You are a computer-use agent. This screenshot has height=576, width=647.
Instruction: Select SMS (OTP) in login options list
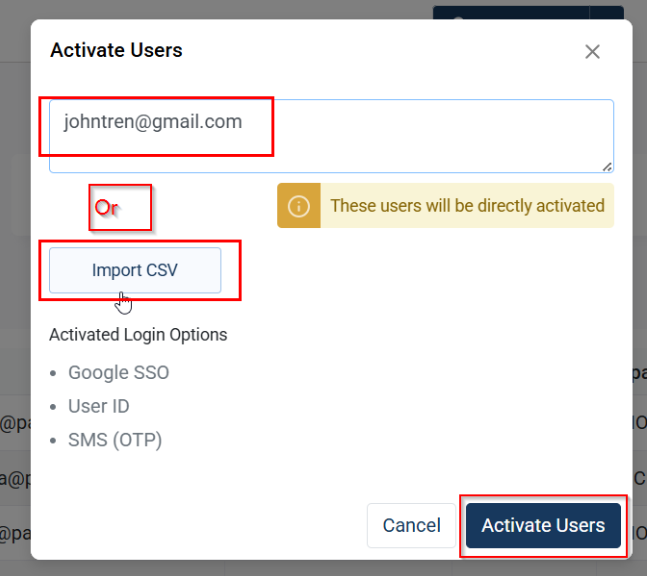[x=114, y=440]
